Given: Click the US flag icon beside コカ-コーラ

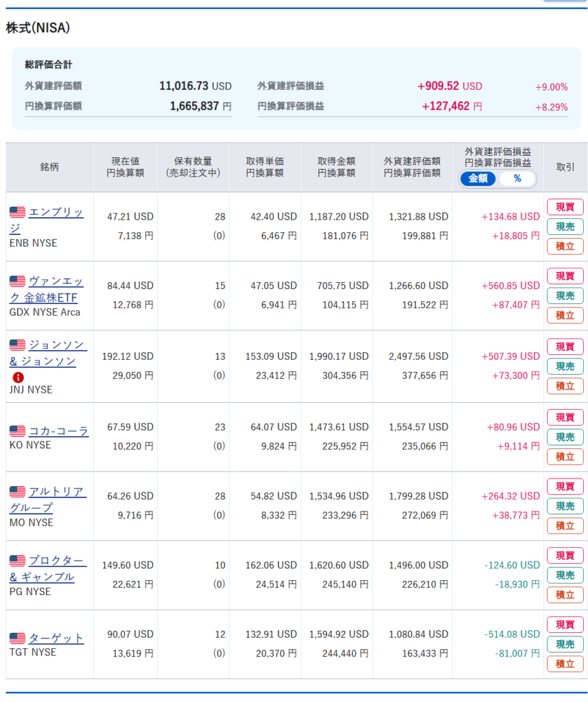Looking at the screenshot, I should coord(17,431).
